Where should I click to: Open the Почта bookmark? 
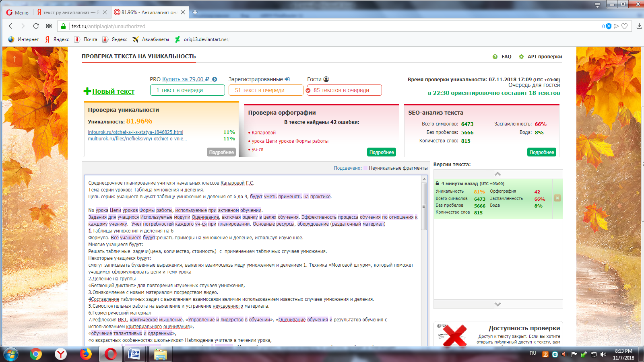86,39
